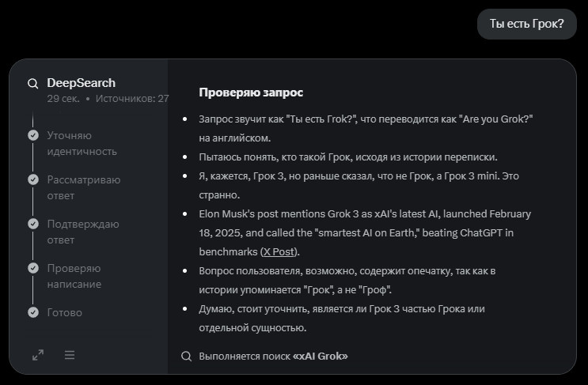Click the DeepSearch magnifier icon
588x385 pixels.
[32, 83]
